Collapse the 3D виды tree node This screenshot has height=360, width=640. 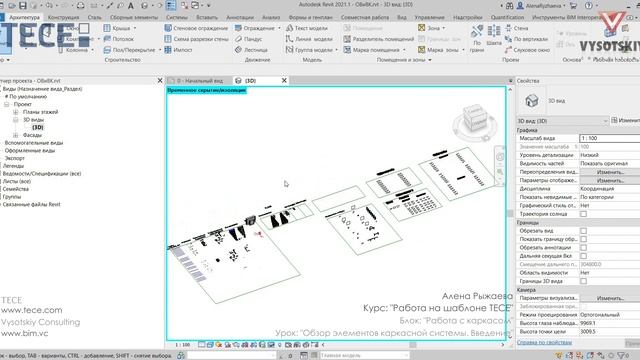tap(16, 120)
